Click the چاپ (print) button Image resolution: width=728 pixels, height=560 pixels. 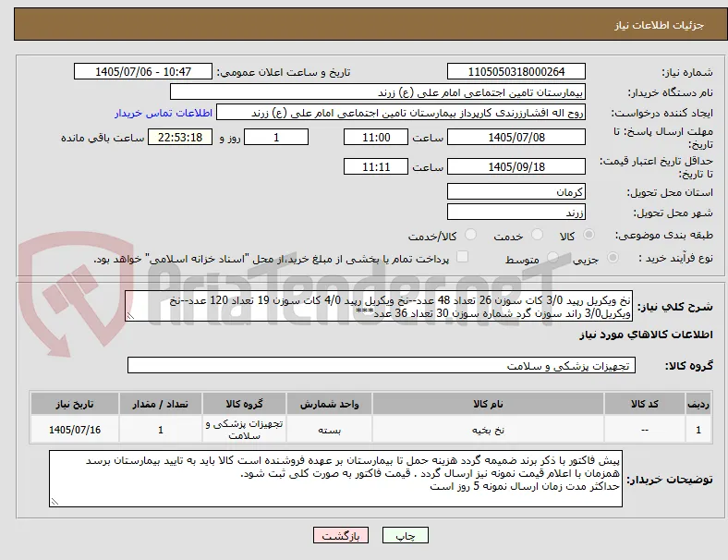point(405,535)
